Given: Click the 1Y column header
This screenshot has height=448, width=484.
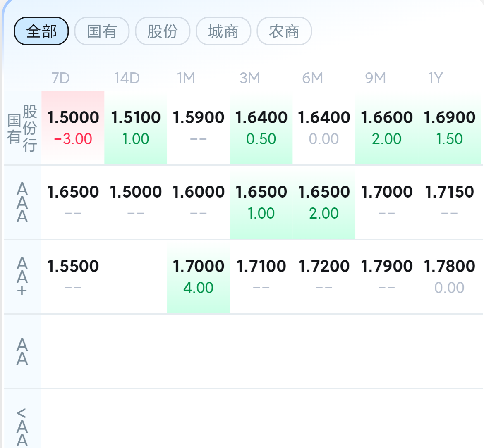Looking at the screenshot, I should tap(435, 78).
